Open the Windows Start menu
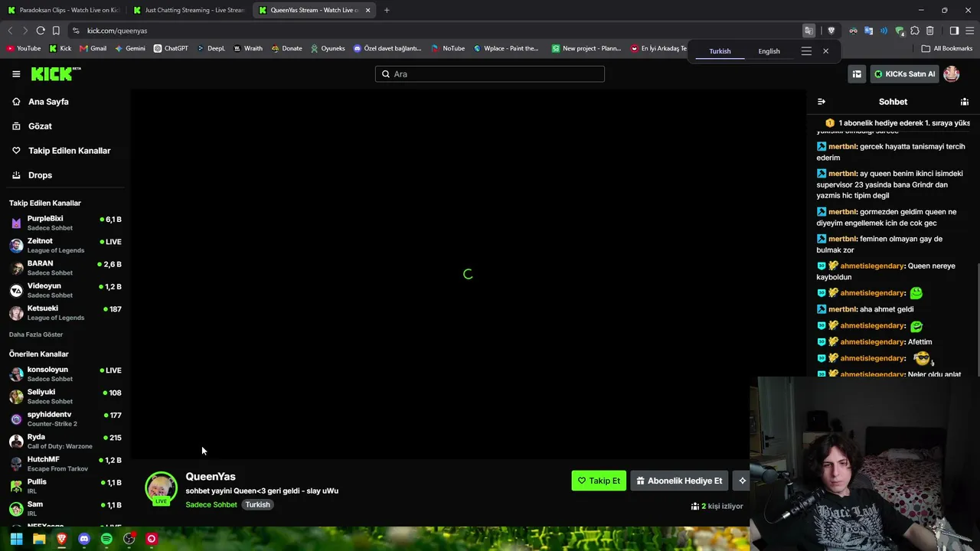The width and height of the screenshot is (980, 551). pos(16,539)
